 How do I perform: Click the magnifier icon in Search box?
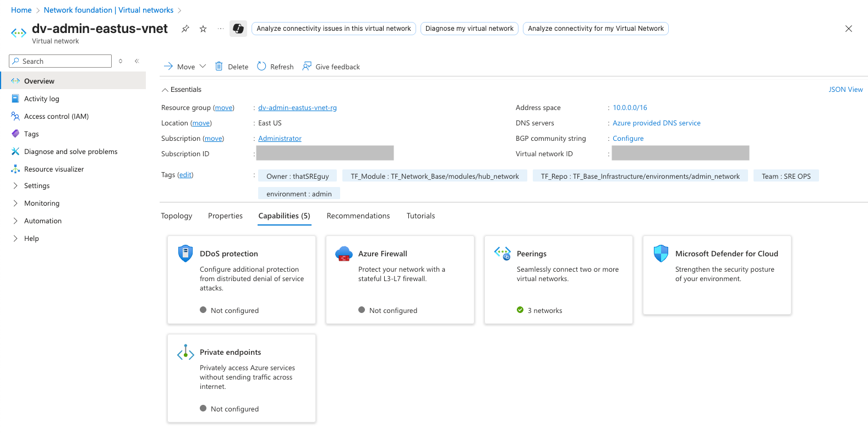coord(15,61)
